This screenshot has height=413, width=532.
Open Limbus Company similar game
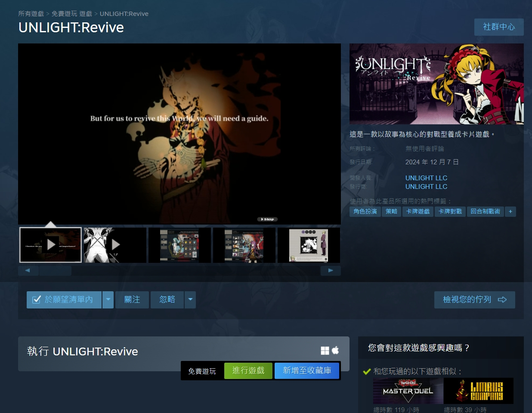pos(478,391)
